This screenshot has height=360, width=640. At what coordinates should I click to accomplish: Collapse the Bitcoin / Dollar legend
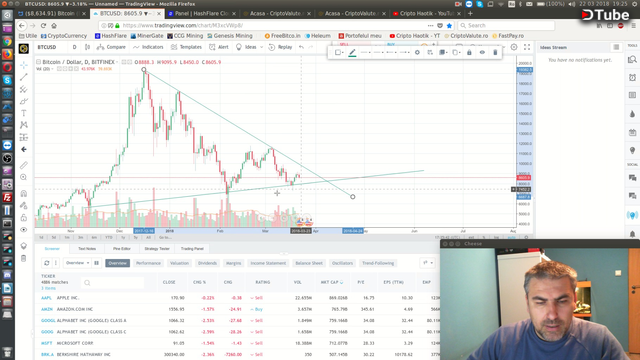(38, 62)
